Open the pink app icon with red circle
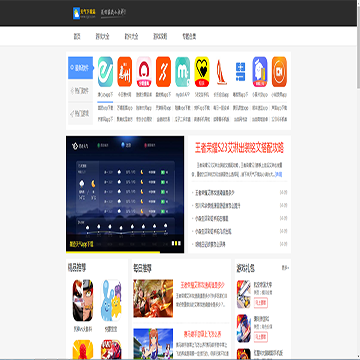Screen dimensions: 360x360 [x=144, y=72]
